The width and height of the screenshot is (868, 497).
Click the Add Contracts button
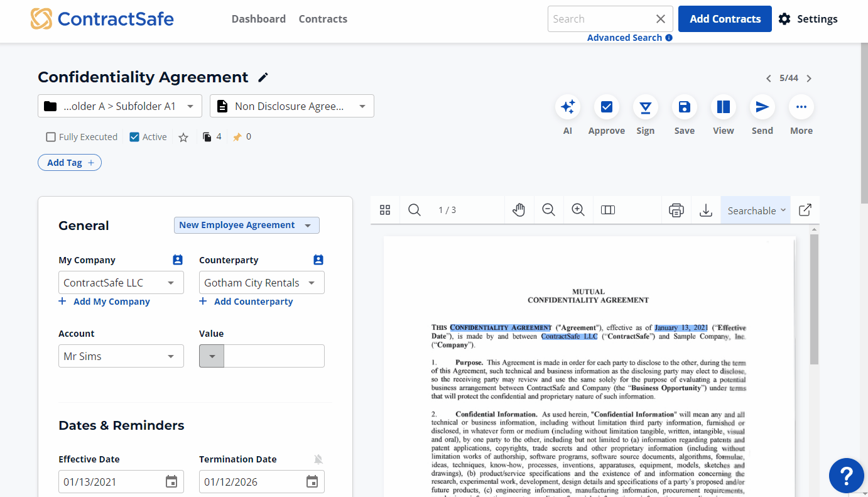tap(725, 19)
